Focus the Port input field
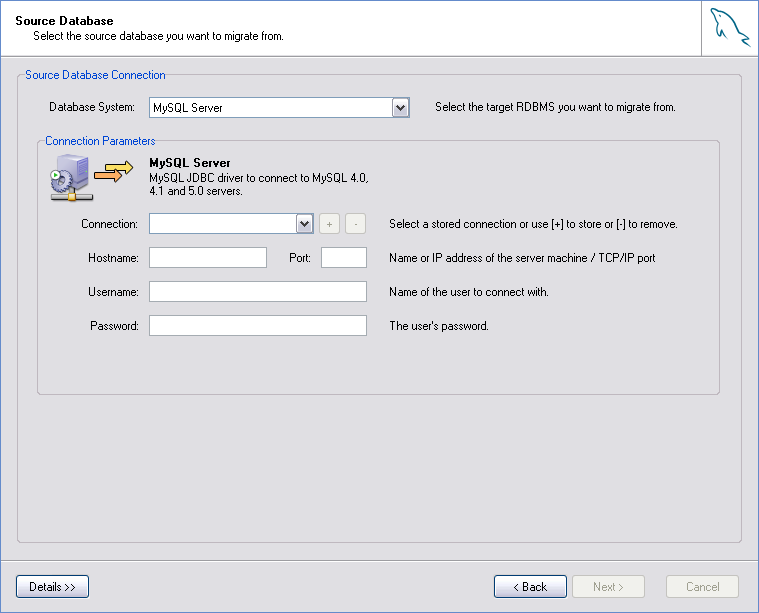This screenshot has width=759, height=613. click(344, 258)
